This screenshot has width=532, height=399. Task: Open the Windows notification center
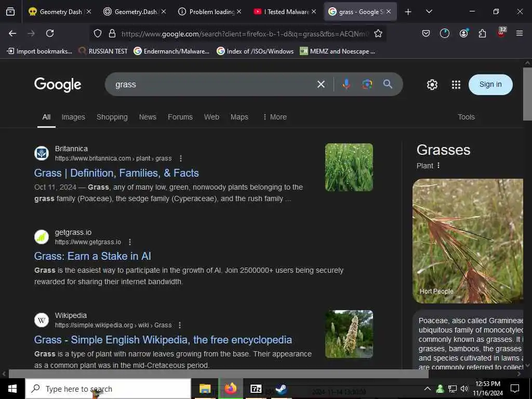pyautogui.click(x=515, y=389)
